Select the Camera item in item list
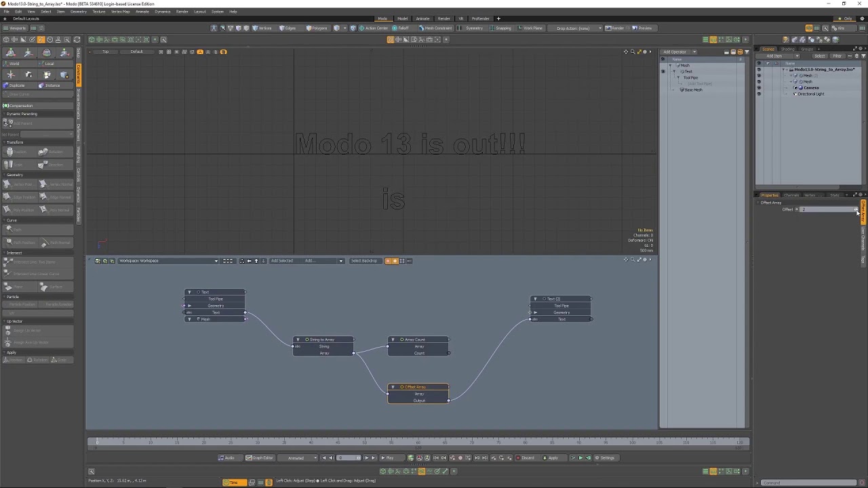This screenshot has width=868, height=488. tap(810, 88)
